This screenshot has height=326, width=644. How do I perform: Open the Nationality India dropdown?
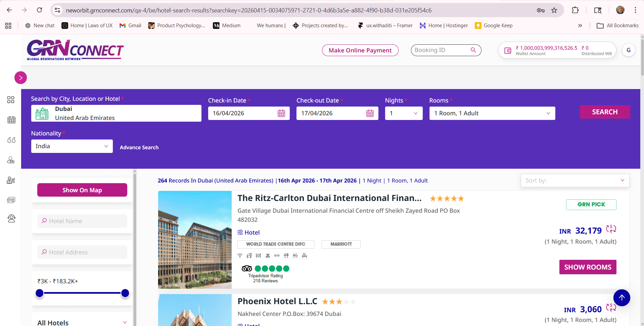(x=72, y=146)
